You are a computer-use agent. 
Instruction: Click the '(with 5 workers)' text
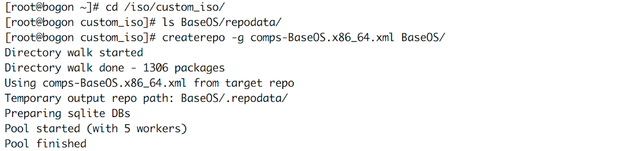click(137, 129)
